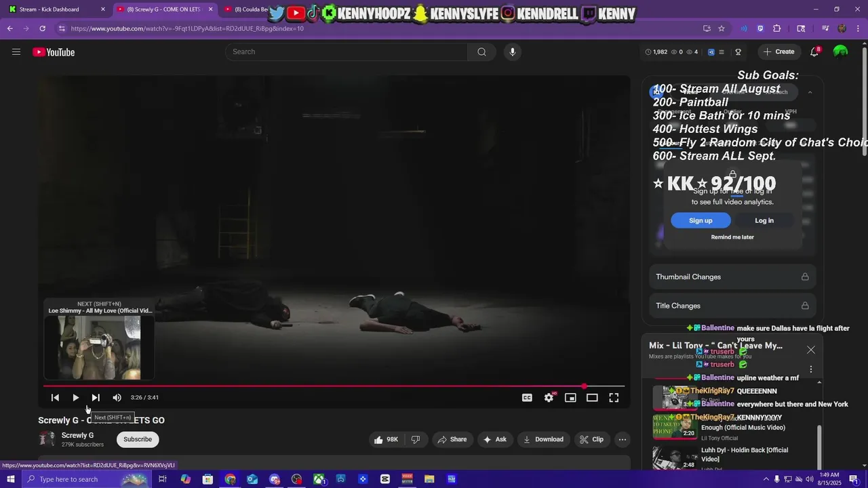
Task: Toggle theater mode
Action: click(x=592, y=398)
